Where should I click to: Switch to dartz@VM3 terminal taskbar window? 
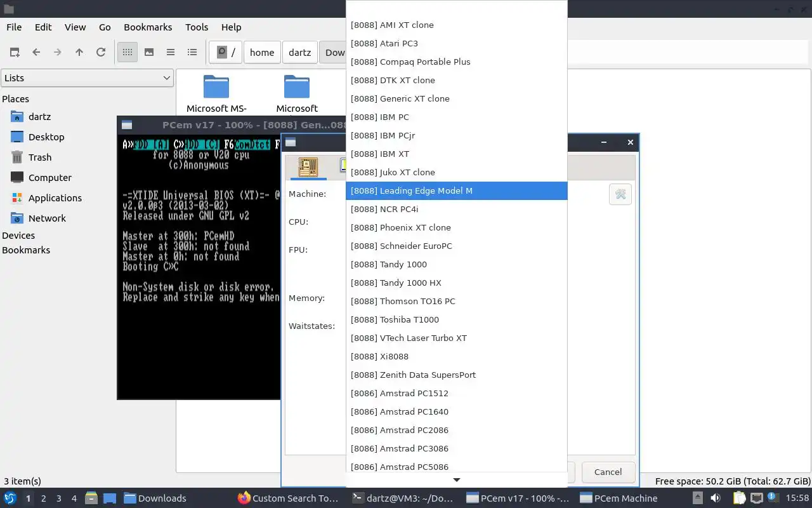[x=403, y=498]
